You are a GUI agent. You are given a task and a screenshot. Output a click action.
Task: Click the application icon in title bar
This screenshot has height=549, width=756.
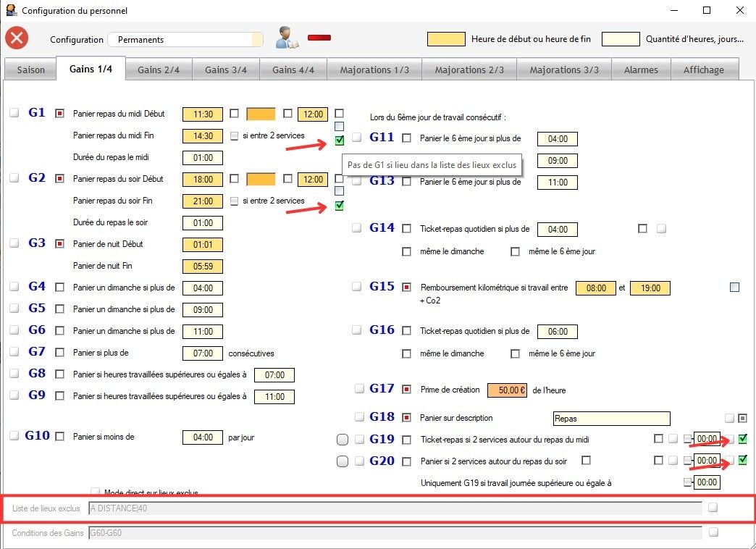point(10,11)
